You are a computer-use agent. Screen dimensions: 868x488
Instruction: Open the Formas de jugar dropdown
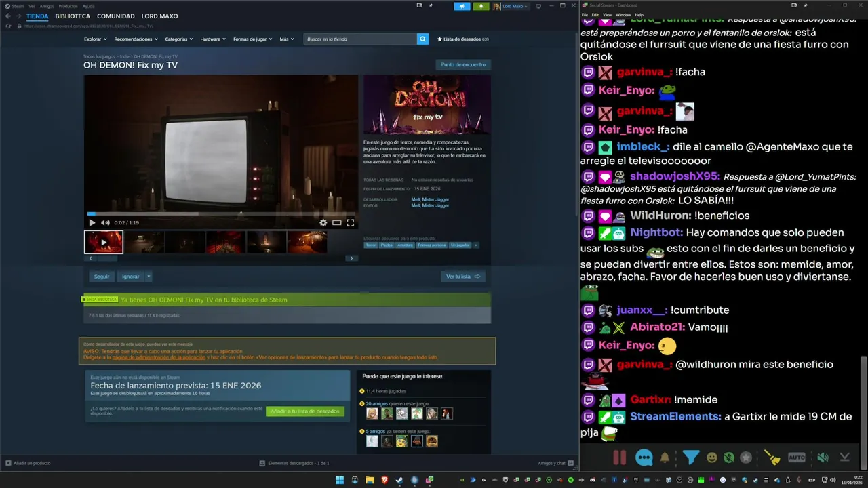[253, 39]
